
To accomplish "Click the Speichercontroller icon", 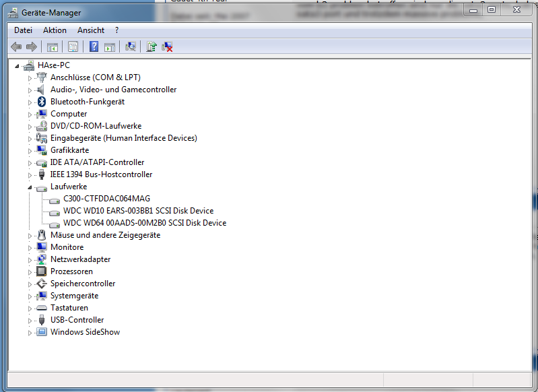I will click(x=42, y=284).
